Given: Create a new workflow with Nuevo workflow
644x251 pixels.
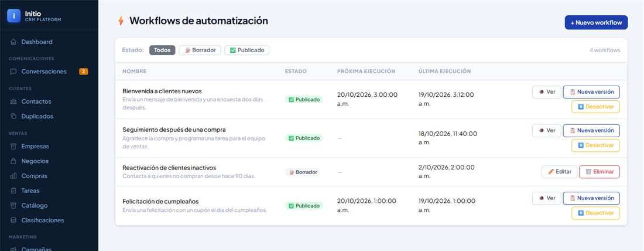Looking at the screenshot, I should (597, 23).
